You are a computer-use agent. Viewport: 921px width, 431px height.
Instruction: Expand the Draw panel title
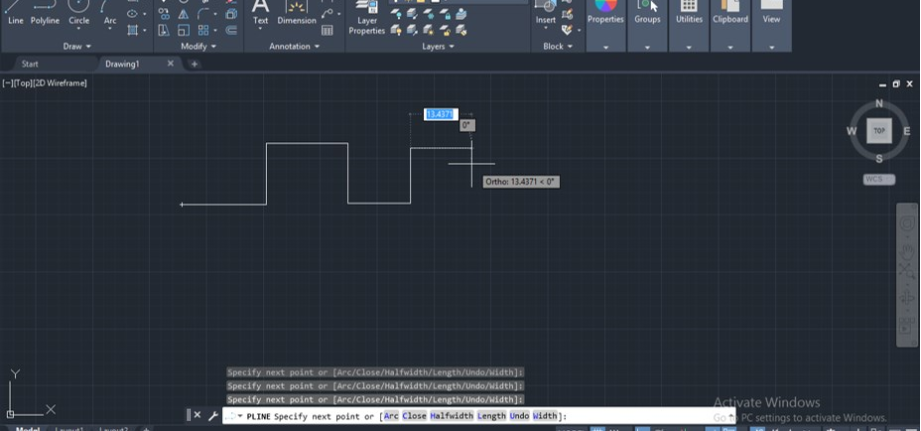[77, 46]
